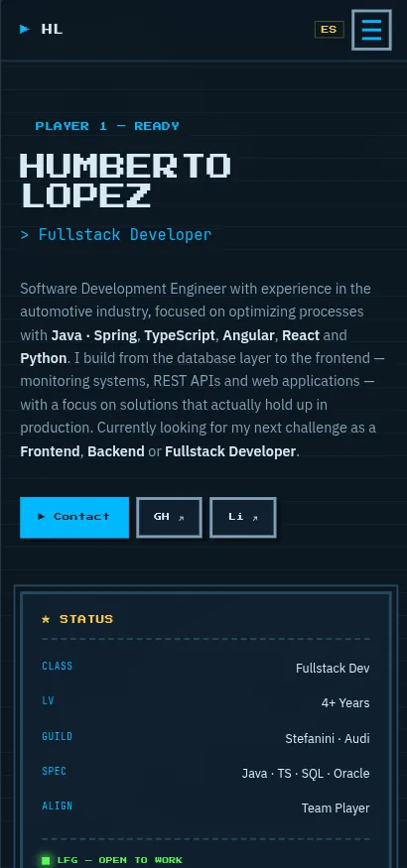The image size is (407, 868).
Task: Click the LFG — OPEN TO WORK text
Action: click(119, 860)
